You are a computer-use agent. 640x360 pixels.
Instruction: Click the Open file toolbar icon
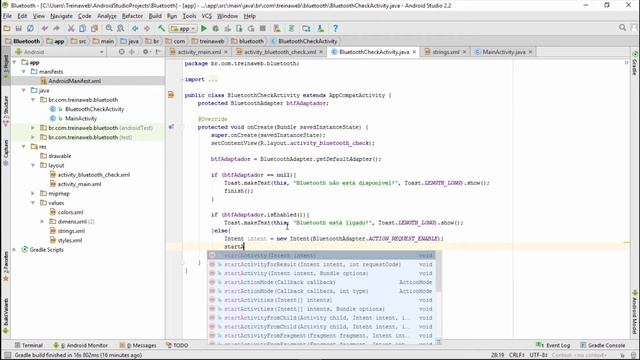click(x=7, y=29)
